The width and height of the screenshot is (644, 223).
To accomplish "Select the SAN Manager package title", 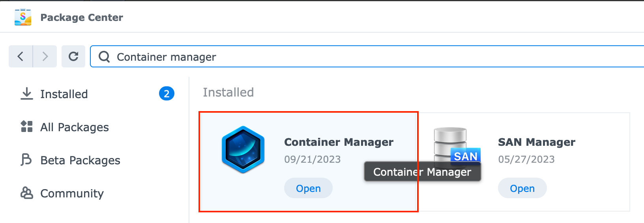I will [536, 142].
